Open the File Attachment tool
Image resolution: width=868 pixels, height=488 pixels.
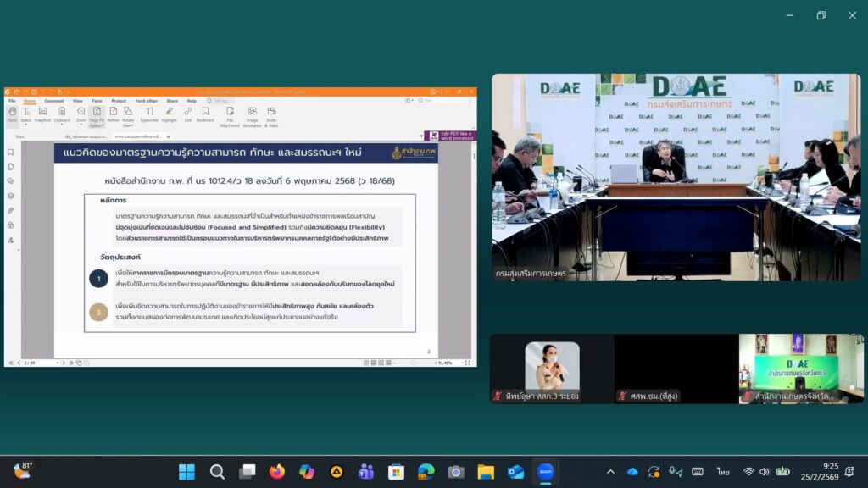[230, 114]
